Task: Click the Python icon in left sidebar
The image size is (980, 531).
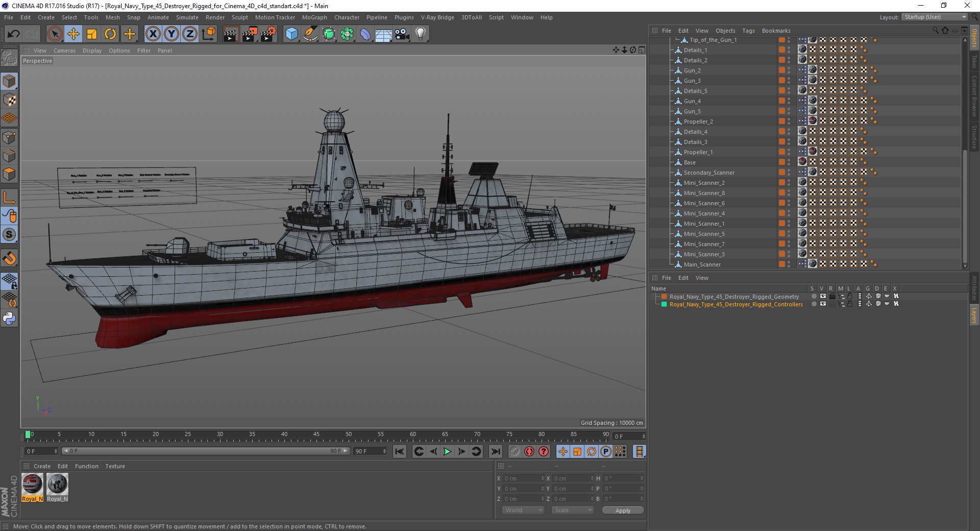Action: [x=9, y=319]
